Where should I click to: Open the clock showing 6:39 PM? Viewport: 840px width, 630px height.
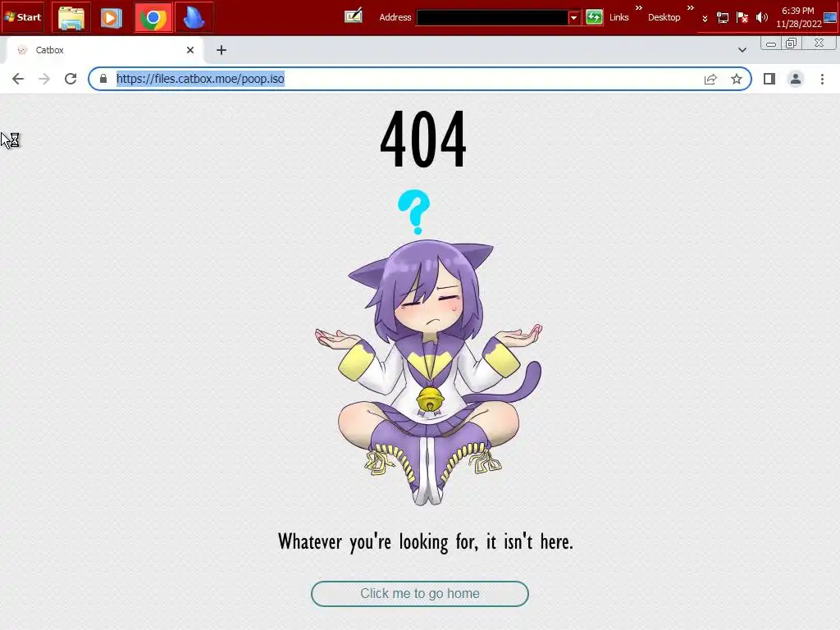798,17
